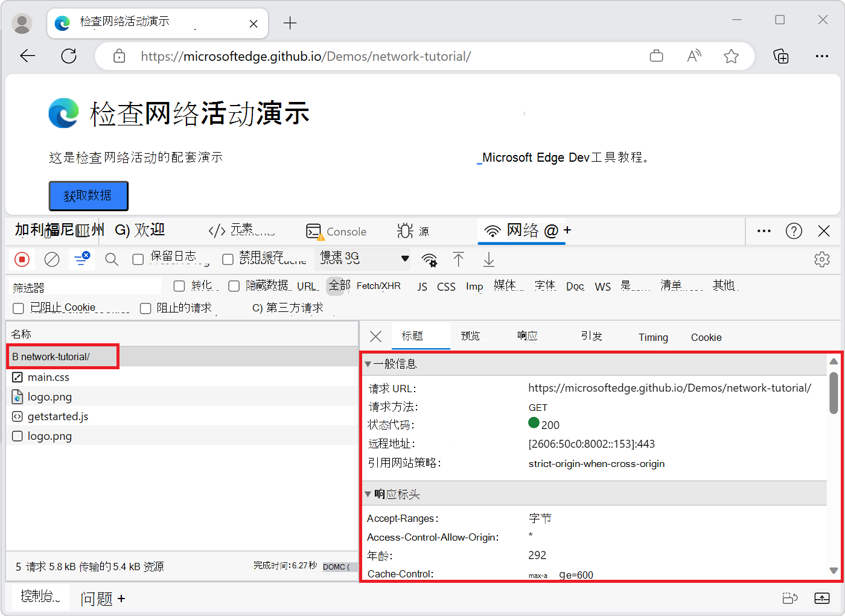Filter requests by CSS type
The width and height of the screenshot is (845, 616).
pos(446,287)
